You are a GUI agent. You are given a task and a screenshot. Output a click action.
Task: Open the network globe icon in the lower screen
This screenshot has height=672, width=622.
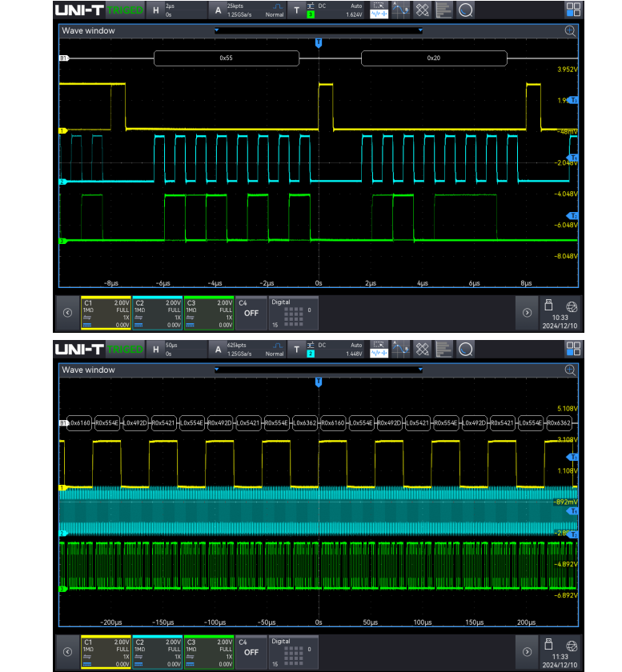tap(572, 644)
